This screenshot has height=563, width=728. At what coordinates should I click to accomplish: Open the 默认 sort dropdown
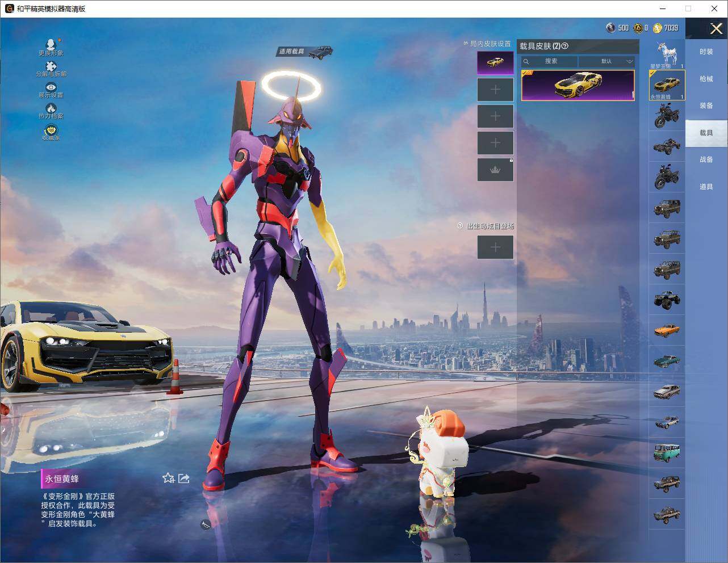click(606, 61)
